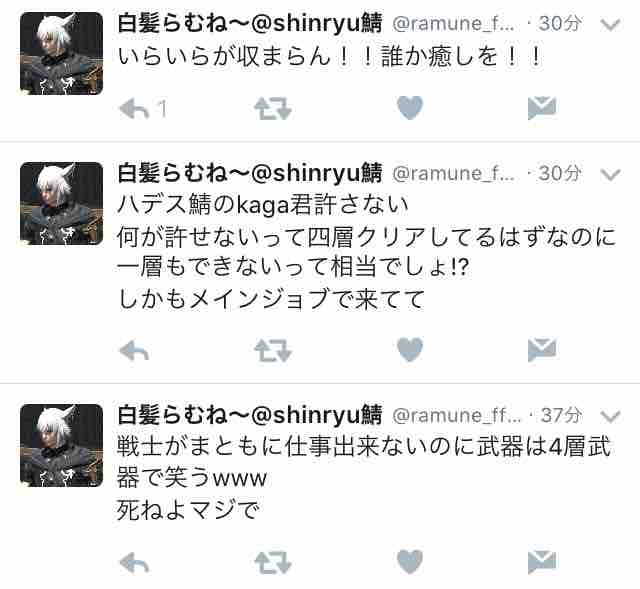Reply to the ハデス鯖のkaga君 tweet
The height and width of the screenshot is (589, 640).
(134, 351)
